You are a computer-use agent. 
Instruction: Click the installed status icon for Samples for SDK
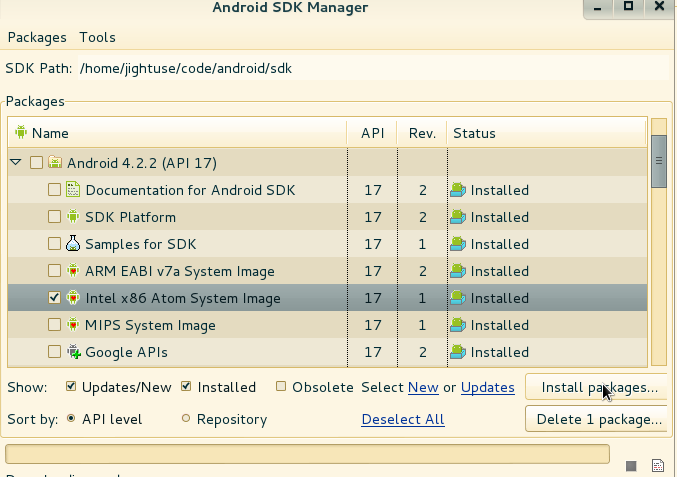[x=458, y=244]
